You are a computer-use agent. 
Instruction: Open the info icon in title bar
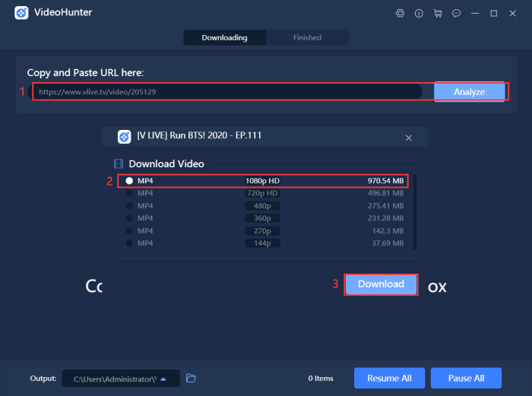click(x=419, y=13)
